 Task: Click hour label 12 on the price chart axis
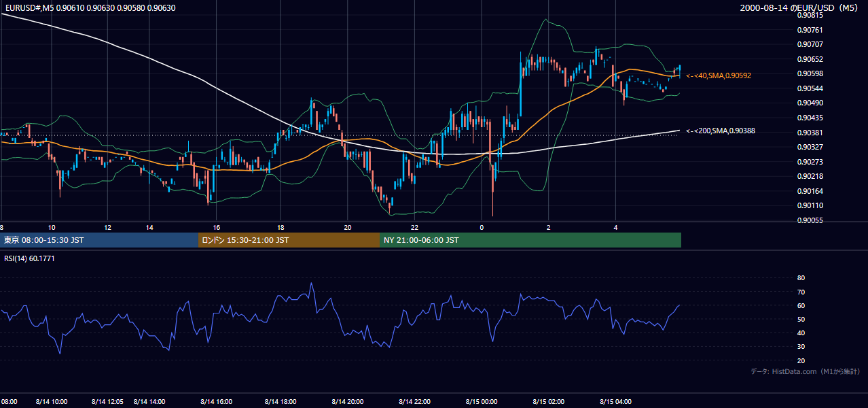[x=107, y=228]
